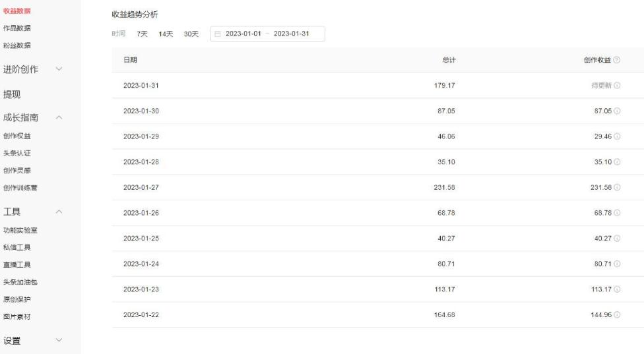Expand the 设置 sidebar section

click(59, 341)
